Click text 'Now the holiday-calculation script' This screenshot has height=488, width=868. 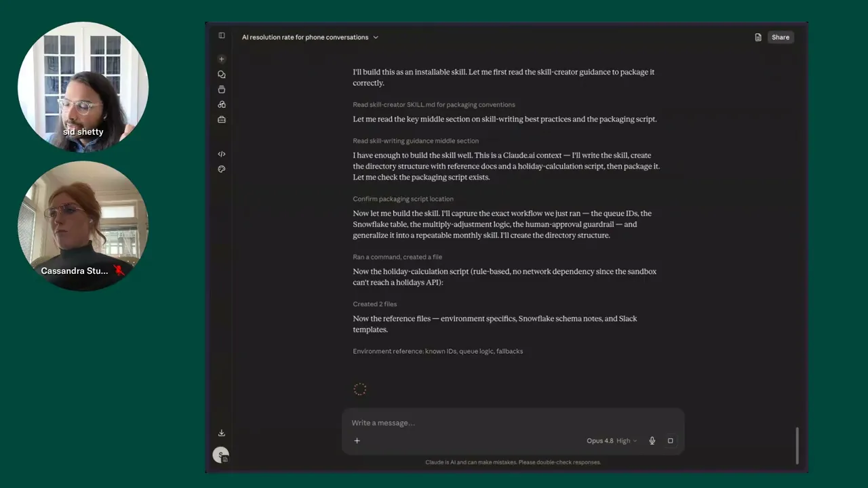click(x=411, y=271)
